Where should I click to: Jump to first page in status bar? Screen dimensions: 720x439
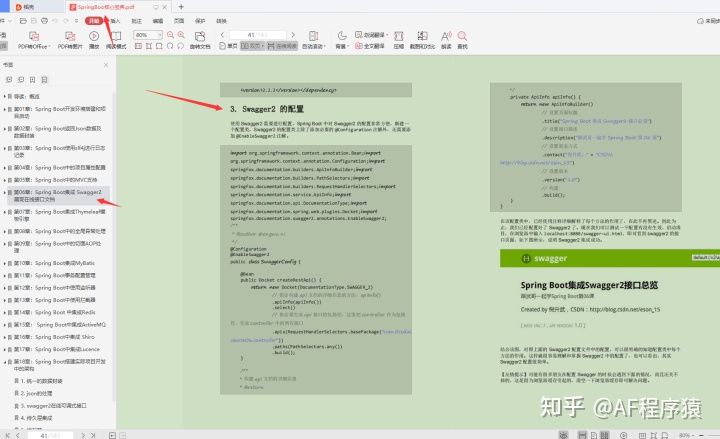[7, 435]
